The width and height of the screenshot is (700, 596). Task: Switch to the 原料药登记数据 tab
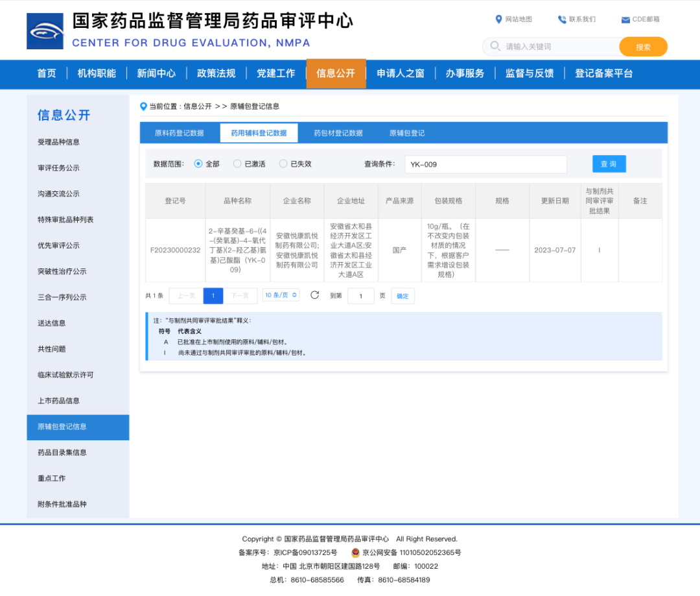click(179, 133)
